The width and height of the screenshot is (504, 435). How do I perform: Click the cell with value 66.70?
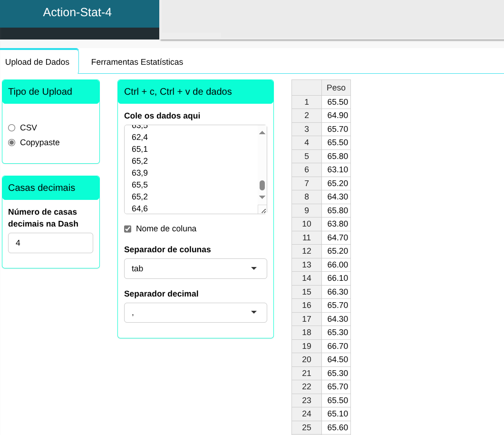[x=336, y=346]
